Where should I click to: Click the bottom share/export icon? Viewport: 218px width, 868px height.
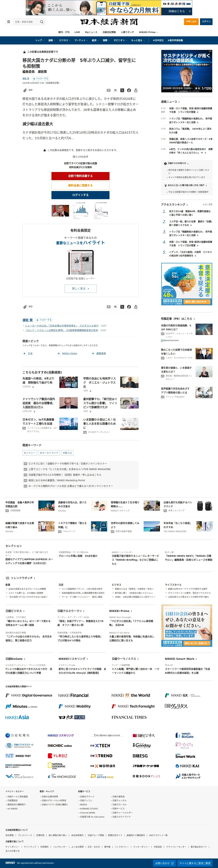(x=136, y=307)
